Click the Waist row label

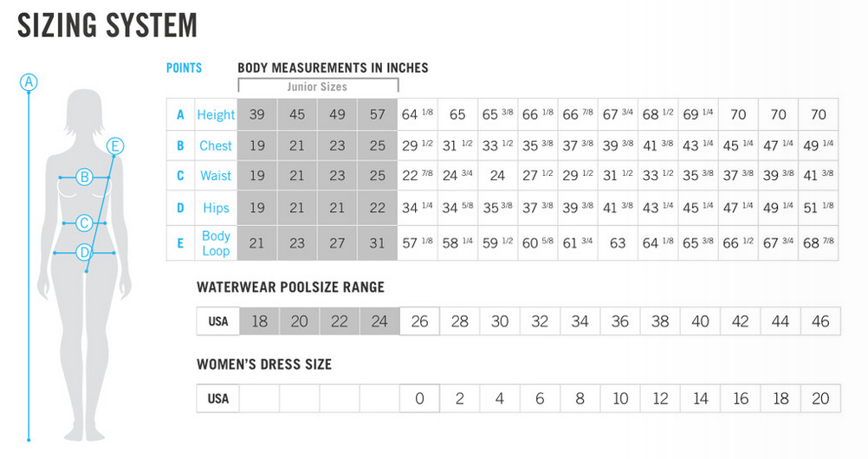click(216, 176)
